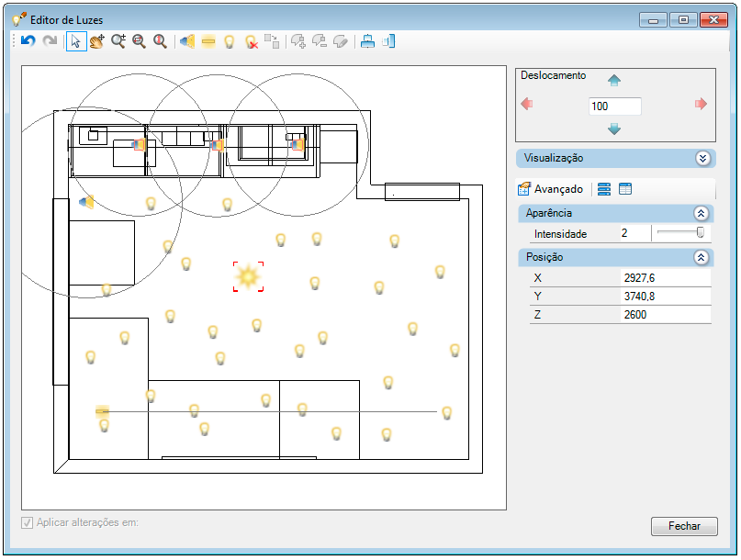Add a linear tube light from toolbar
Viewport: 741px width, 560px height.
pyautogui.click(x=208, y=41)
